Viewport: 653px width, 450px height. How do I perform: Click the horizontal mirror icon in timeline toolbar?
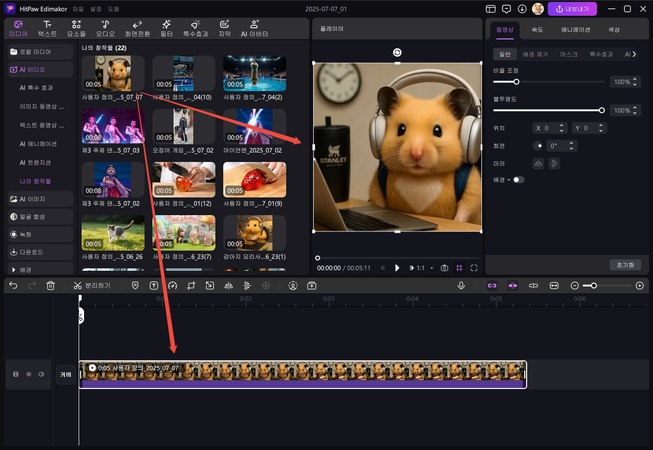tap(228, 286)
